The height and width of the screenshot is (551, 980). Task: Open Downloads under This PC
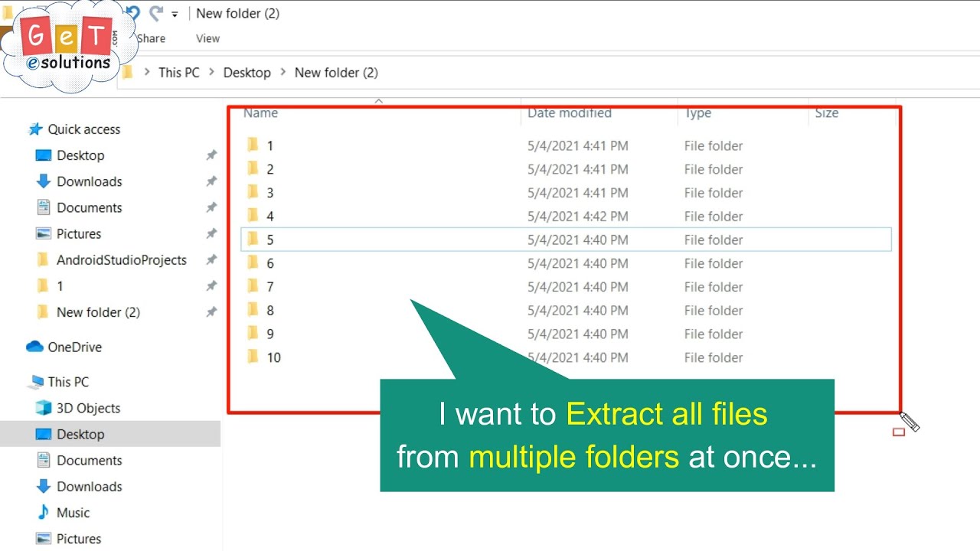pos(89,487)
